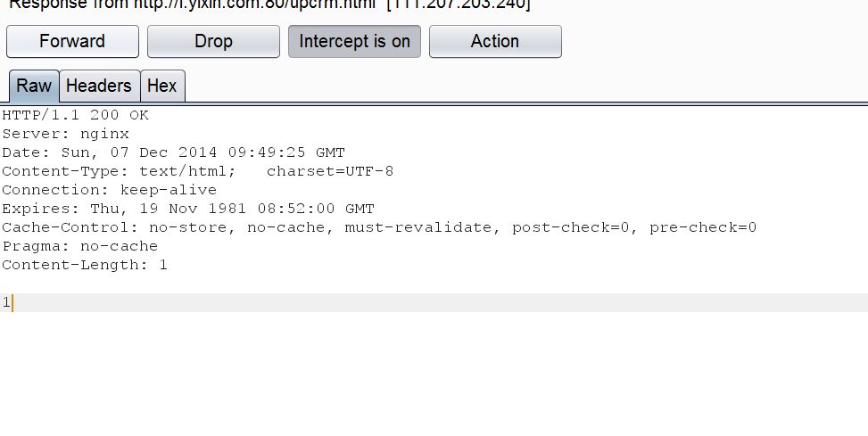Screen dimensions: 868x436
Task: Drop the intercepted response
Action: click(x=213, y=42)
